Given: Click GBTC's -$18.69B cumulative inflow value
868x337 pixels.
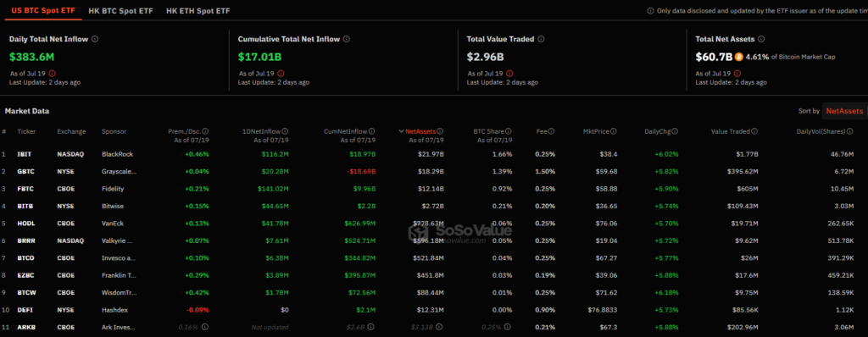Looking at the screenshot, I should 361,172.
